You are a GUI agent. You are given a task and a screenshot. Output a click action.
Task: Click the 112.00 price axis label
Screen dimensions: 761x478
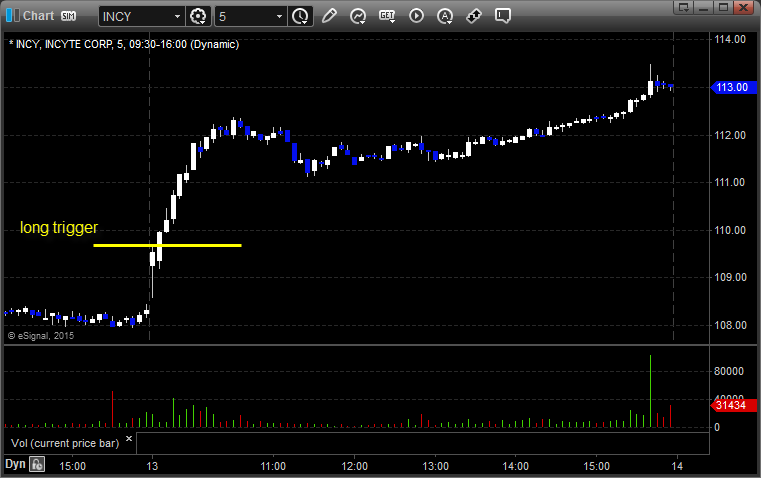pos(730,135)
